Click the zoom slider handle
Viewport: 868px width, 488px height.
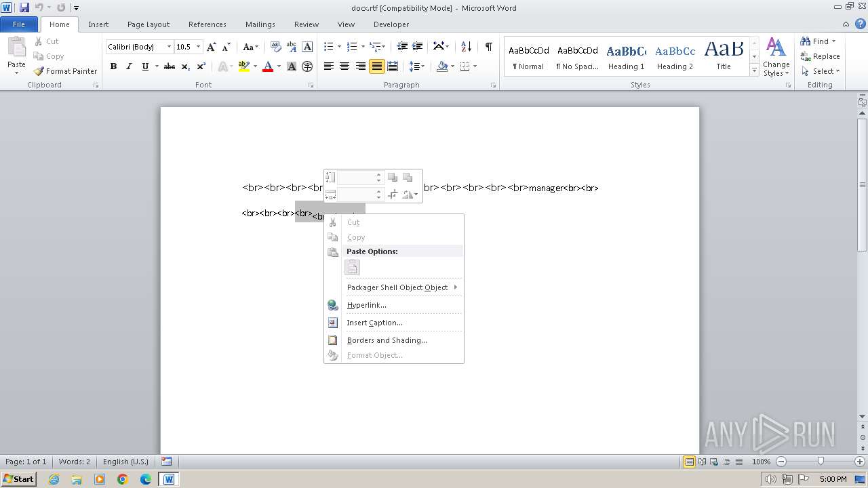click(x=821, y=462)
